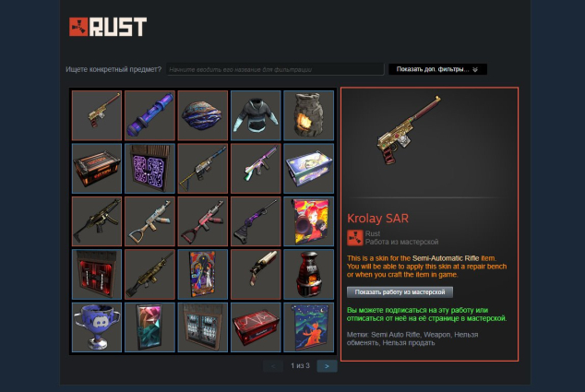Select the blue Discord trophy item
Viewport: 585px width, 392px height.
click(97, 327)
